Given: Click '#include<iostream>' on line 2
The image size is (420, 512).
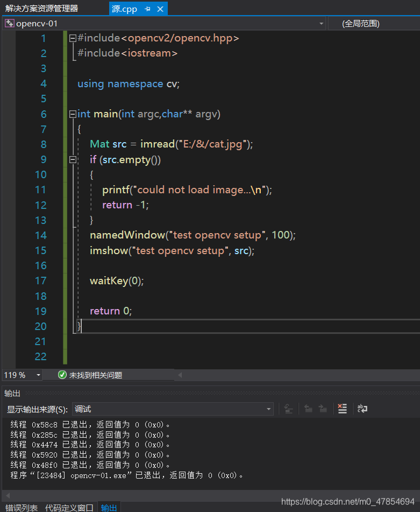Looking at the screenshot, I should point(127,53).
